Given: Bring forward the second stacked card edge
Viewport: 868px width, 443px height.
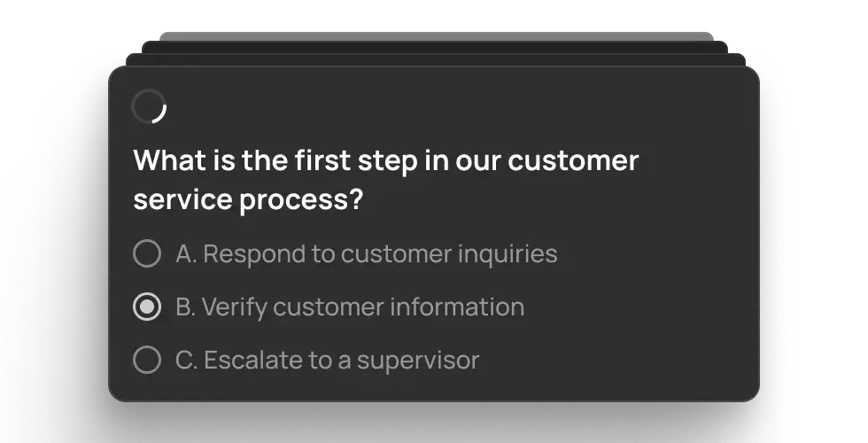Looking at the screenshot, I should [x=435, y=60].
